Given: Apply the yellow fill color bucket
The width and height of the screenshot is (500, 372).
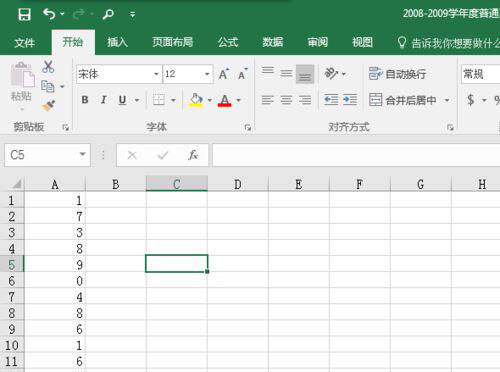Looking at the screenshot, I should pos(196,100).
